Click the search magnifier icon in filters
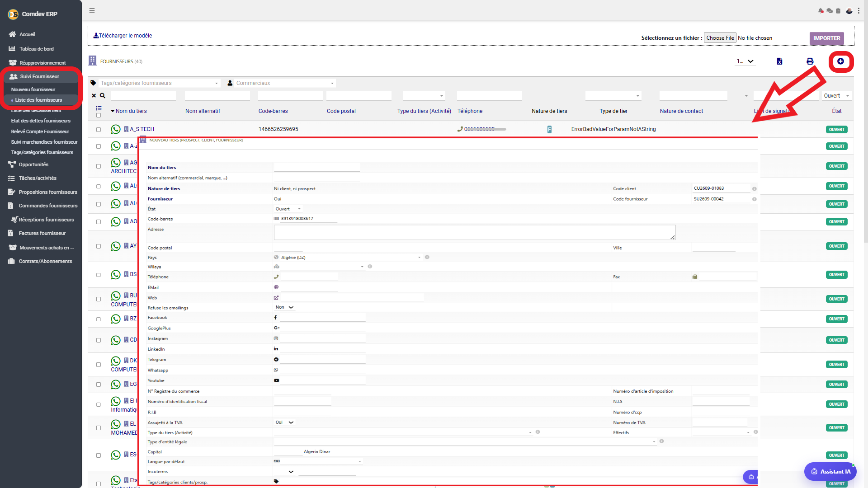Screen dimensions: 868x488 tap(103, 96)
